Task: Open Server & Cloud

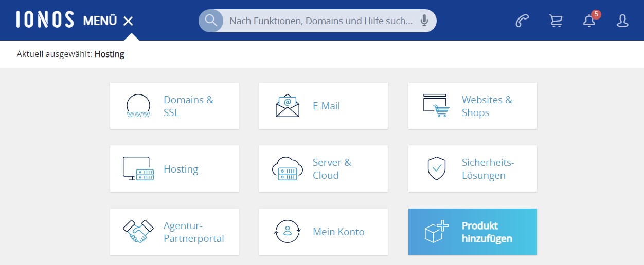Action: coord(324,168)
